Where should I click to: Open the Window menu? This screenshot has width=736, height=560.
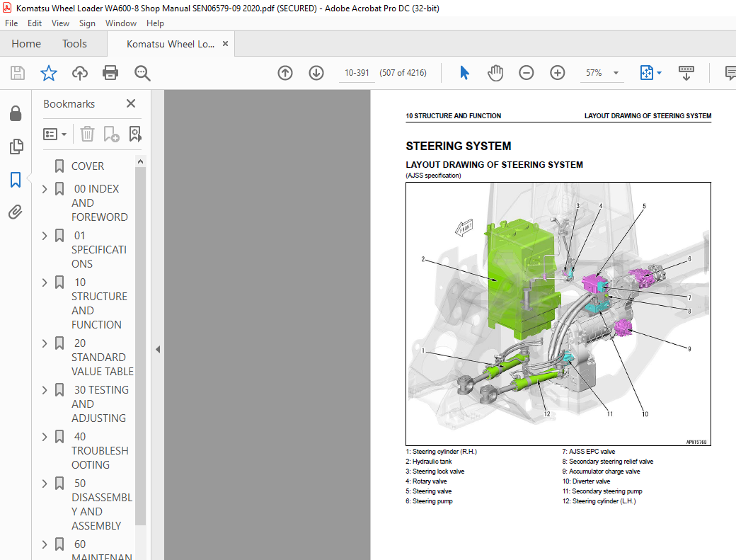pyautogui.click(x=120, y=23)
